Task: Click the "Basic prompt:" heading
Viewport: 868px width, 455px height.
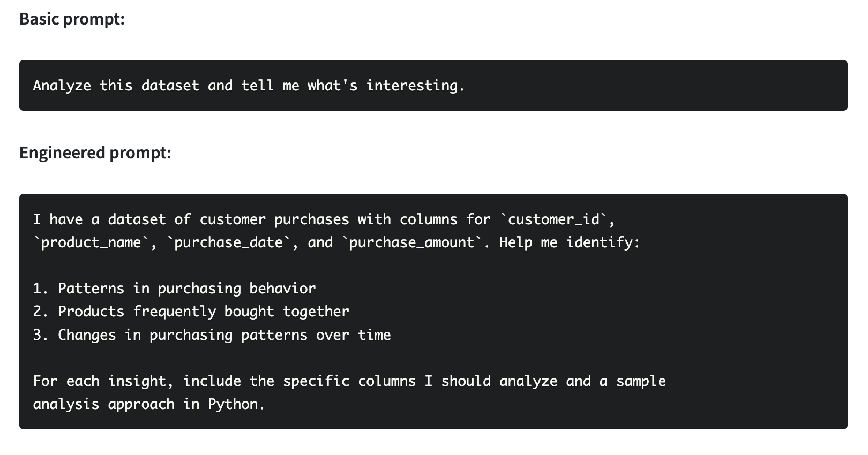Action: [x=72, y=19]
